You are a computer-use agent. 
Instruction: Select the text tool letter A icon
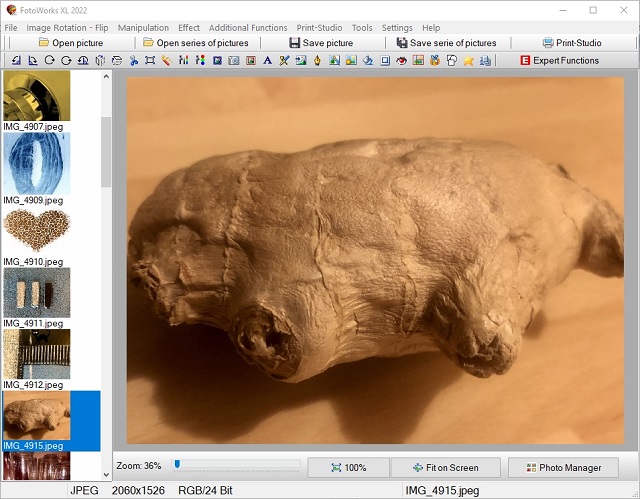click(x=268, y=61)
